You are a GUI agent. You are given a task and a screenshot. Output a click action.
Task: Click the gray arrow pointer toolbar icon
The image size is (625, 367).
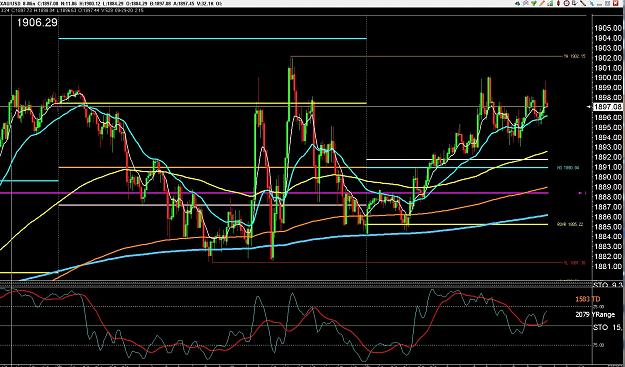574,3
